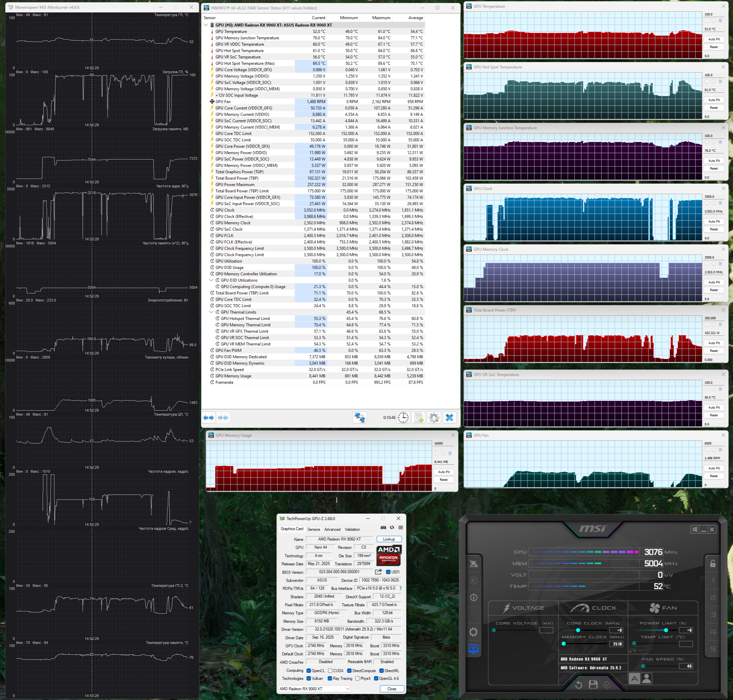733x700 pixels.
Task: Click the GPU-Z refresh icon
Action: [392, 528]
